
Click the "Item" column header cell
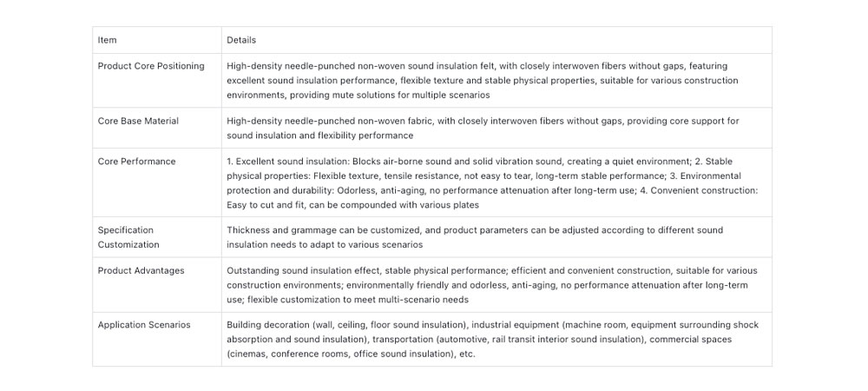click(x=108, y=40)
